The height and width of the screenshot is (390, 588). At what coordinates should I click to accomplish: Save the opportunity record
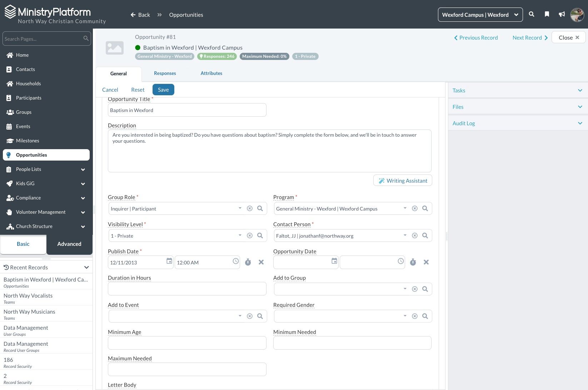point(163,90)
